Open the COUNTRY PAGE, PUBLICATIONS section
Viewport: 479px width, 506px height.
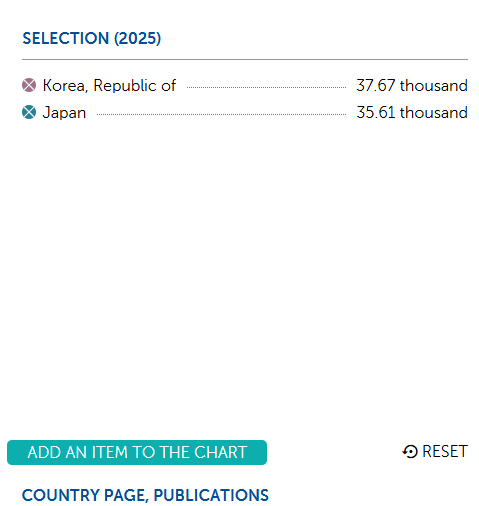pos(145,495)
